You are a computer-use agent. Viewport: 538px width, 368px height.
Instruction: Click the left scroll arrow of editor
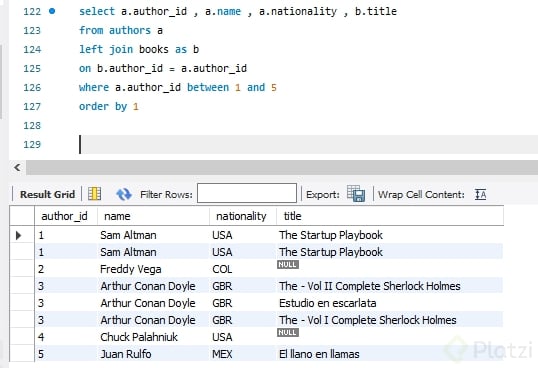click(17, 167)
